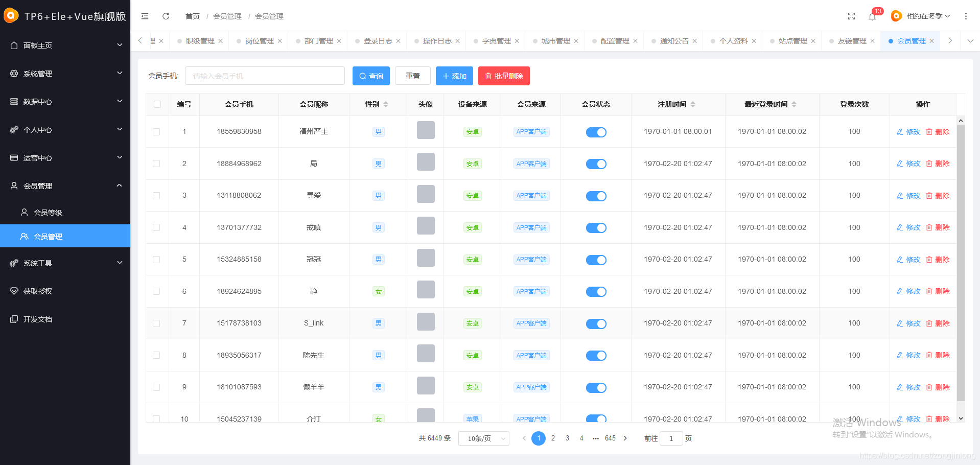Screen dimensions: 980x465
Task: Open notifications bell with 13 badge
Action: [873, 16]
